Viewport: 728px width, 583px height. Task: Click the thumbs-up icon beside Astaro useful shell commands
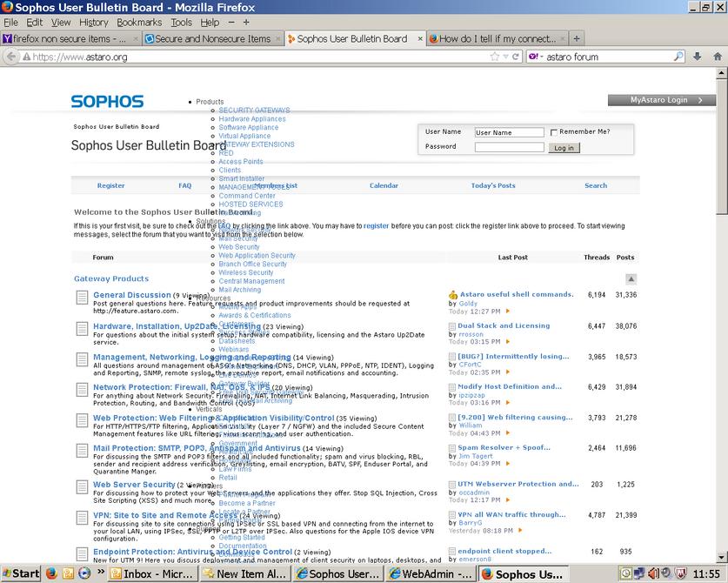coord(453,294)
